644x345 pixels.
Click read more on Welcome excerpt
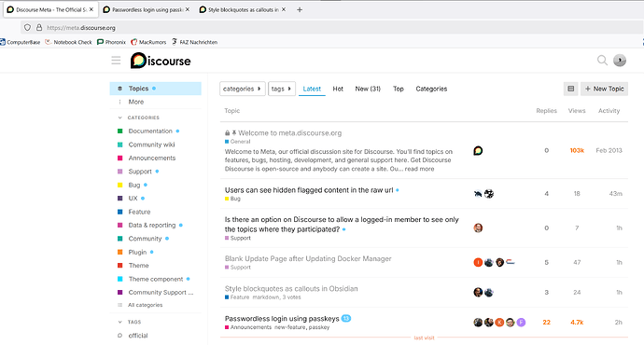pyautogui.click(x=419, y=169)
